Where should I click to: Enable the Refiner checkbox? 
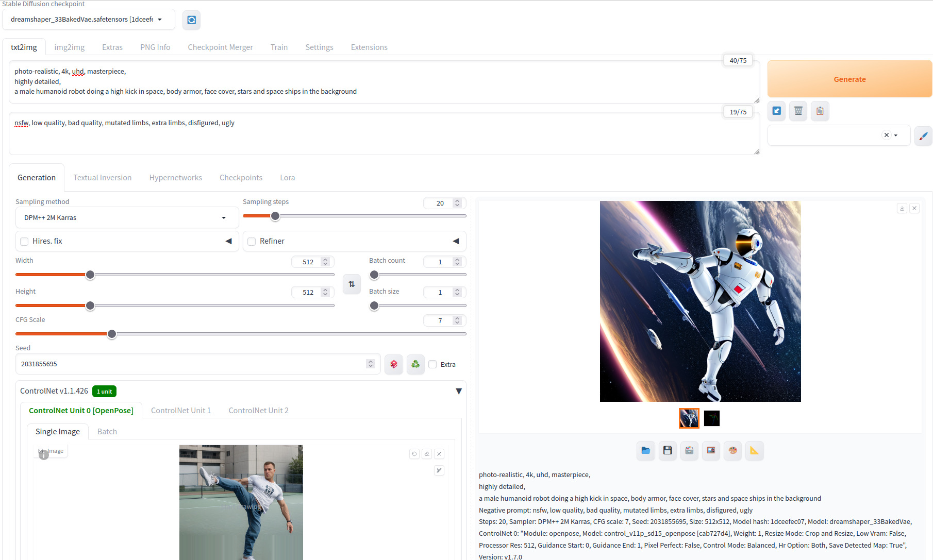(x=252, y=241)
